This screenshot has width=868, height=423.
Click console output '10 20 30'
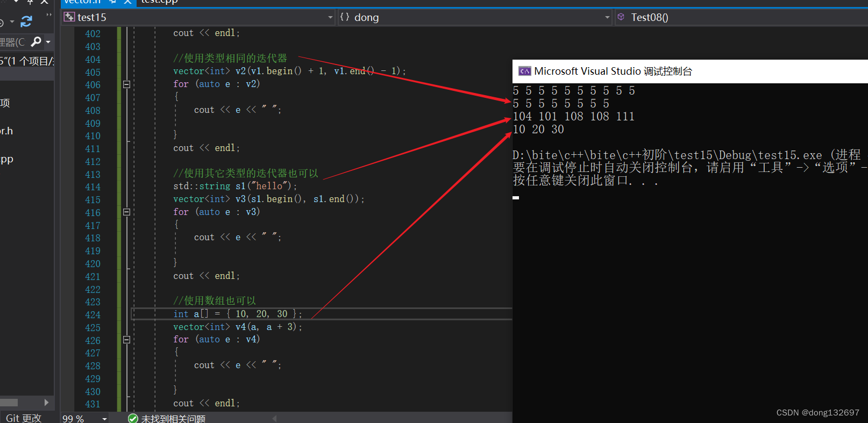pos(538,130)
